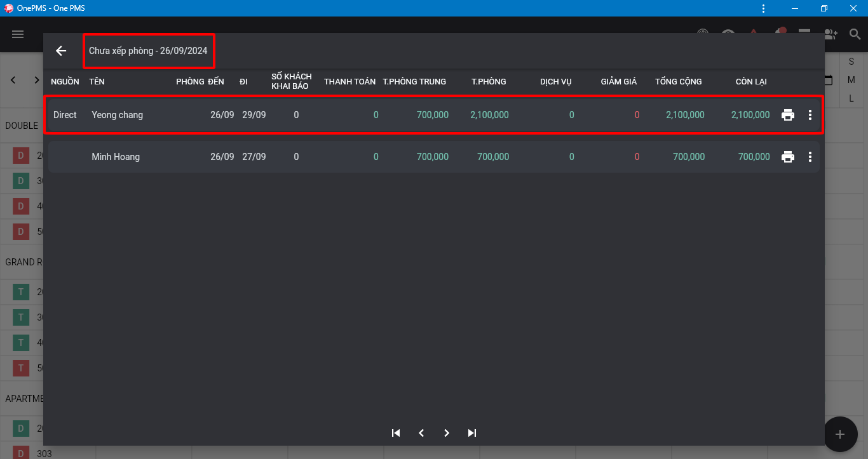
Task: Select the red T badge under GRAND
Action: tap(20, 368)
